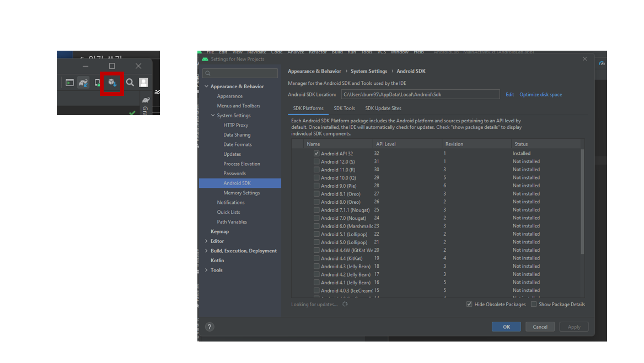Check the Android 9.0 (Pie) checkbox

tap(316, 186)
